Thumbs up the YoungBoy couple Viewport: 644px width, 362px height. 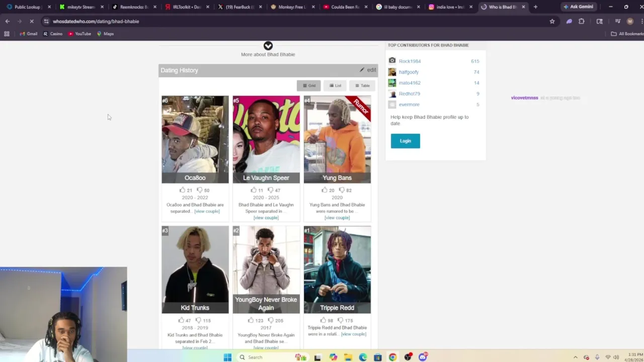(x=251, y=320)
